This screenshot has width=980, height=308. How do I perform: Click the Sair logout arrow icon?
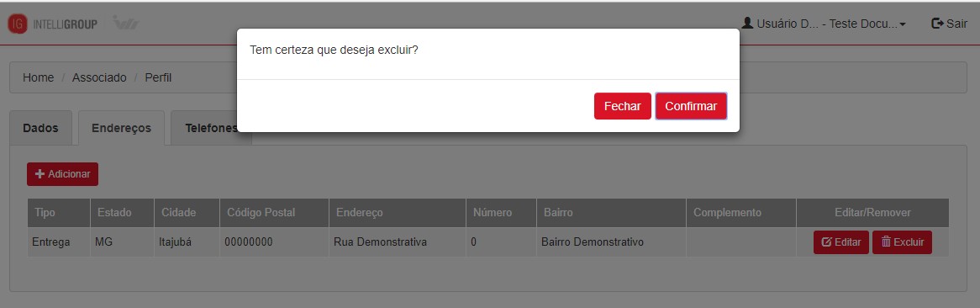click(937, 24)
